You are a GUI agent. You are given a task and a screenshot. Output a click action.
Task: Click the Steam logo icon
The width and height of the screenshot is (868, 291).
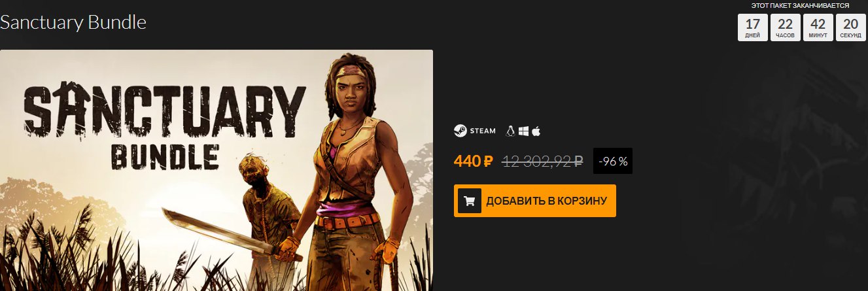pyautogui.click(x=460, y=131)
